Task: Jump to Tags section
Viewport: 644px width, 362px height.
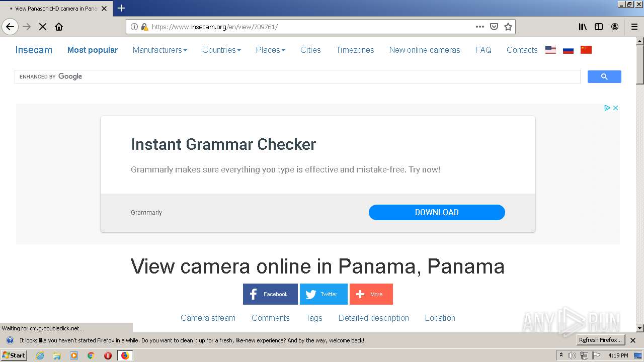Action: (314, 318)
